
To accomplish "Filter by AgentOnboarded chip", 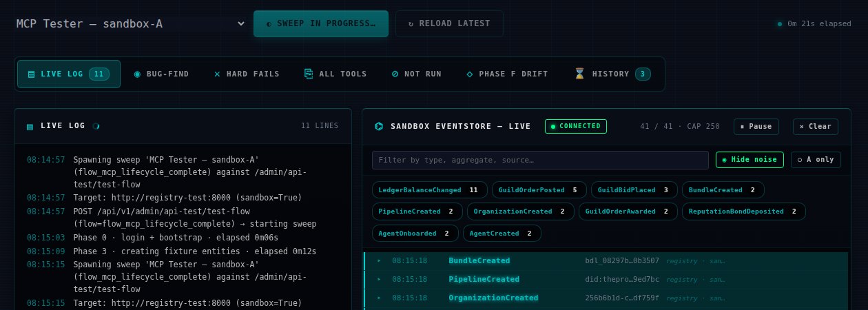I will [415, 234].
